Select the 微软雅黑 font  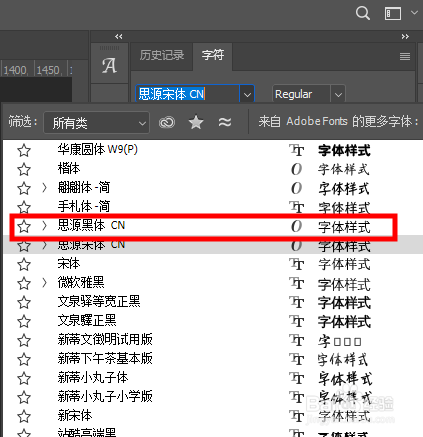click(81, 282)
